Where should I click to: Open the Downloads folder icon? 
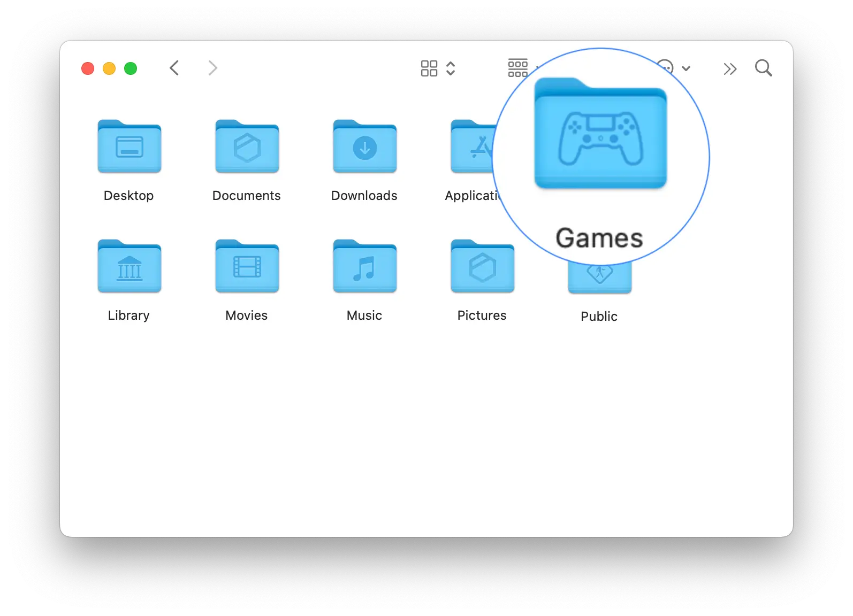[x=364, y=147]
